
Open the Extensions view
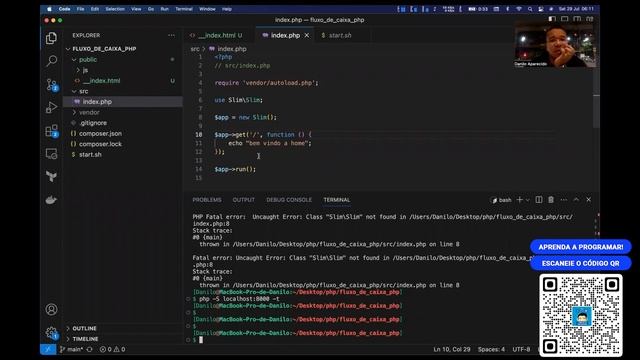(51, 131)
